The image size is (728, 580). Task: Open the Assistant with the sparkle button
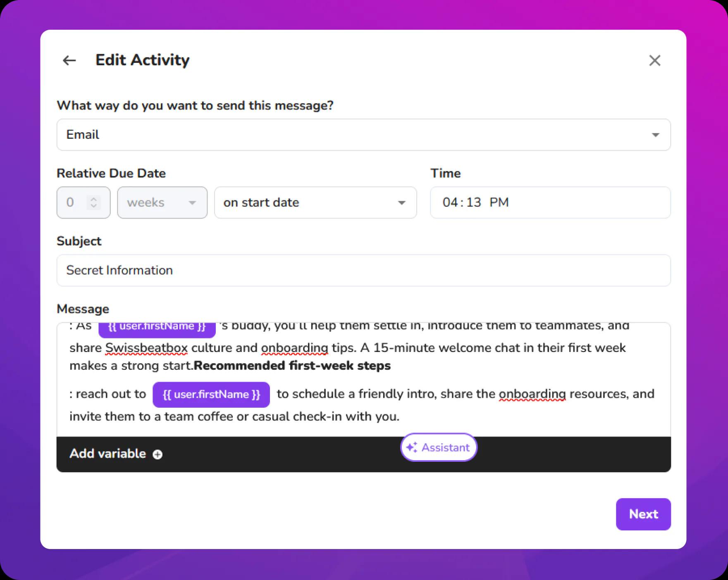coord(439,447)
